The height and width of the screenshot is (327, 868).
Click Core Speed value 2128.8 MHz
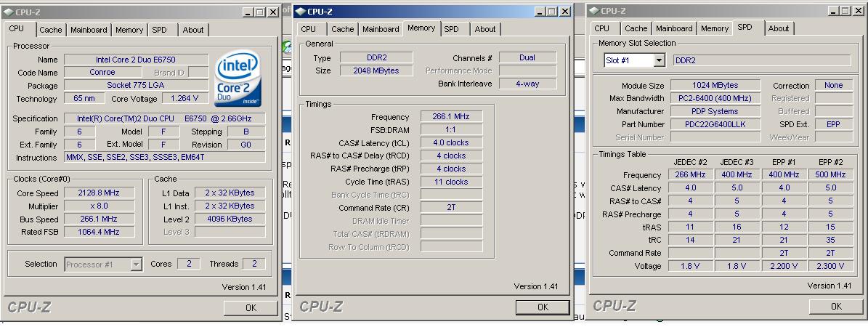[99, 193]
